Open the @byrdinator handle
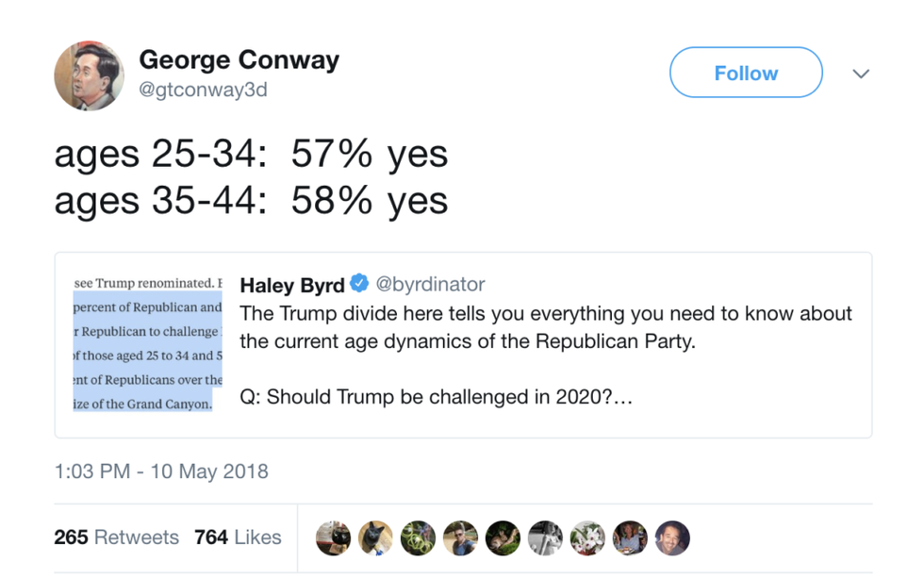This screenshot has height=579, width=924. (x=430, y=285)
